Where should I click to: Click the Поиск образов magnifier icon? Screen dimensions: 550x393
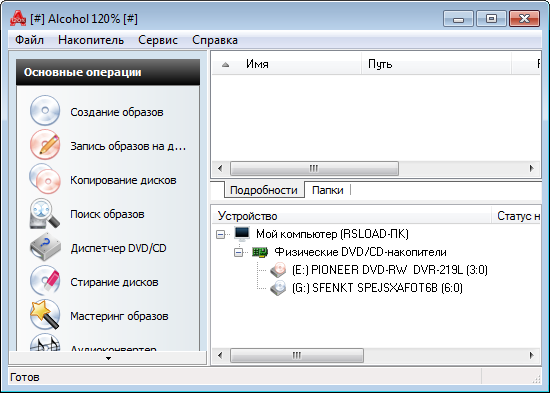(45, 213)
